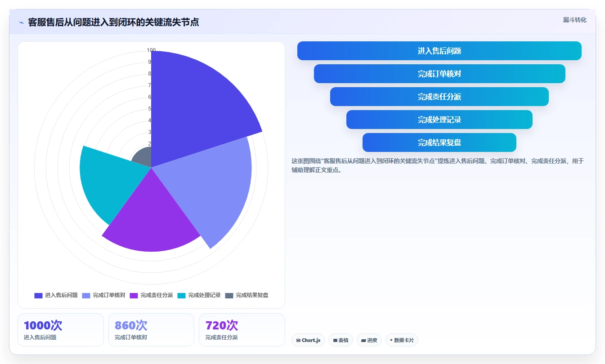
Task: Click the lightning icon beside the title
Action: click(22, 22)
